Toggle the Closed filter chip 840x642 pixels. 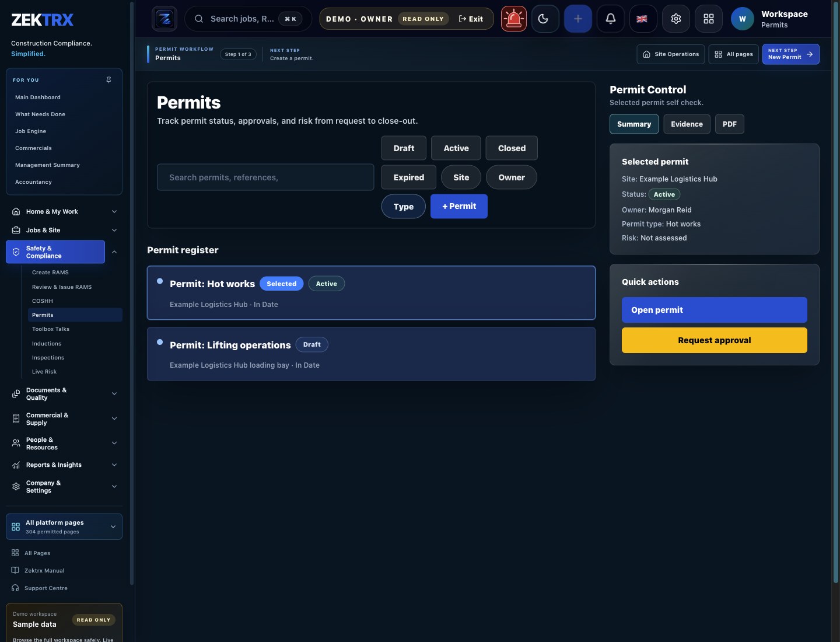point(512,148)
